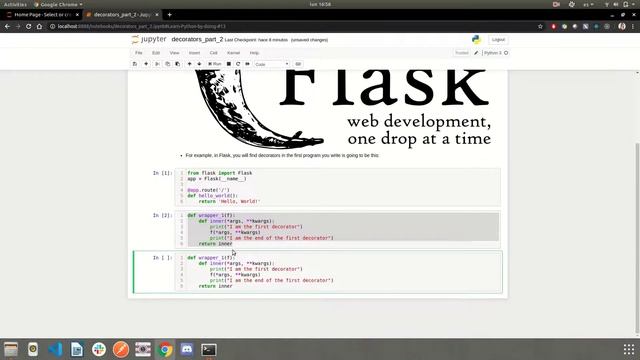Click the Logout button
This screenshot has height=360, width=640.
pos(498,40)
